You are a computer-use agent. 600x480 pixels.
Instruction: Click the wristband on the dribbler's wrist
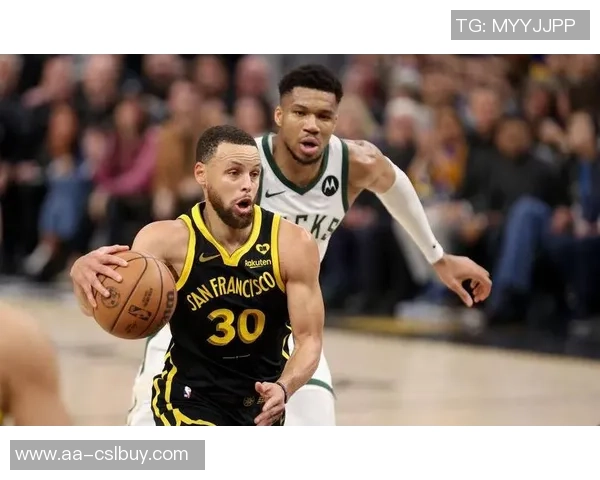click(283, 390)
